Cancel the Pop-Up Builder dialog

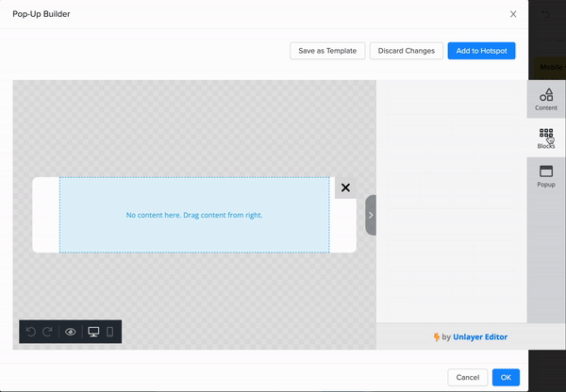tap(466, 377)
